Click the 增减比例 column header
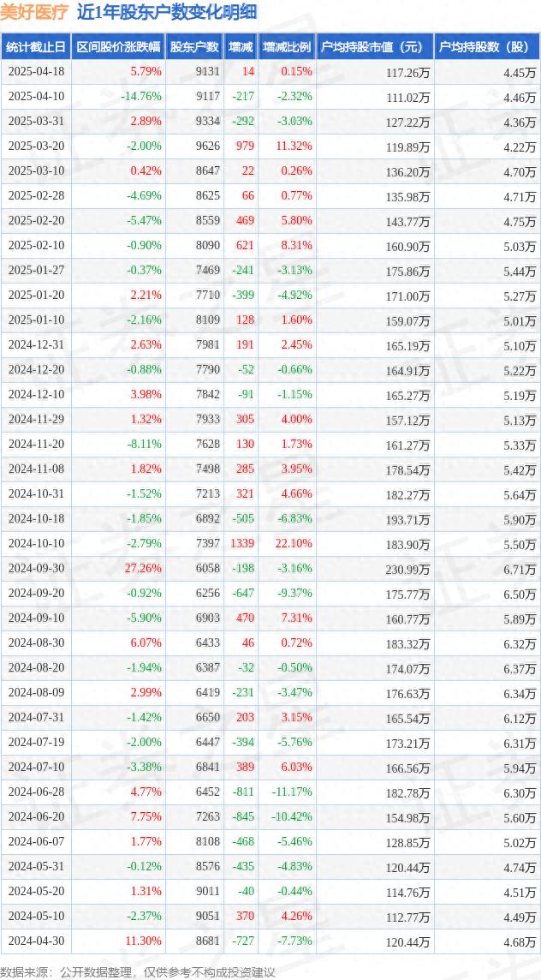The height and width of the screenshot is (980, 541). click(x=288, y=47)
